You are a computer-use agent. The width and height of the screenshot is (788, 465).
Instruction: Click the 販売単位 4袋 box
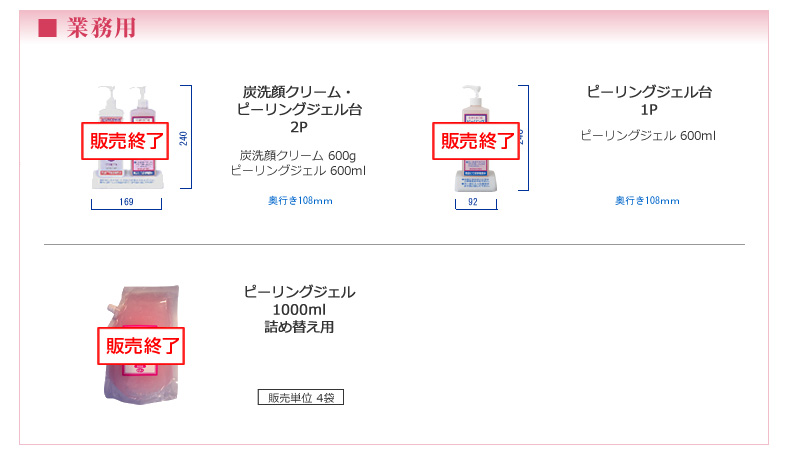click(301, 397)
